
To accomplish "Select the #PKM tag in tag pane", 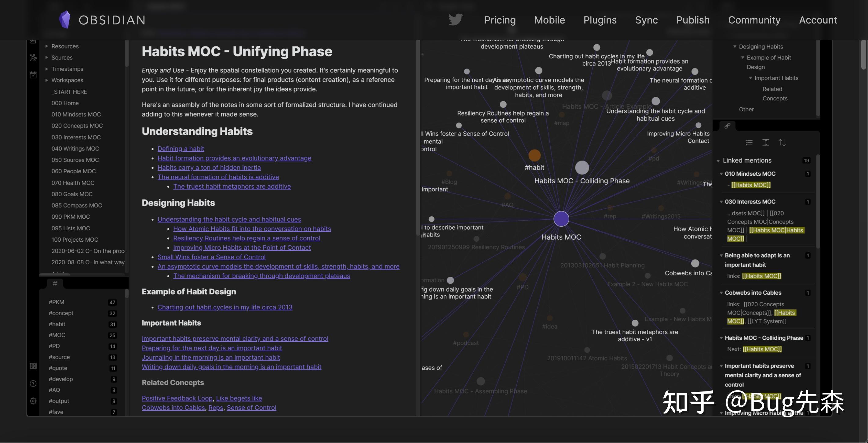I will pyautogui.click(x=57, y=302).
